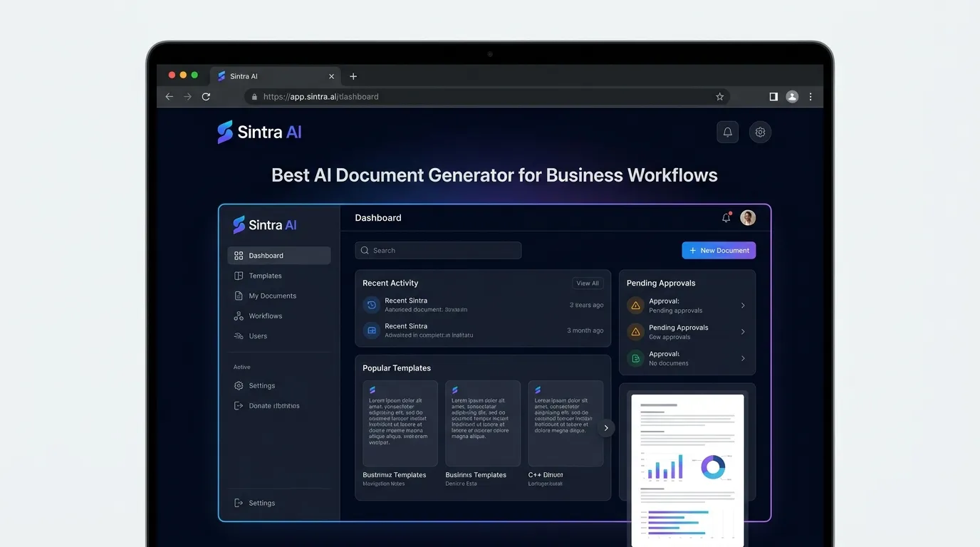Image resolution: width=980 pixels, height=547 pixels.
Task: Click the Sintra AI logo in page header
Action: [260, 132]
